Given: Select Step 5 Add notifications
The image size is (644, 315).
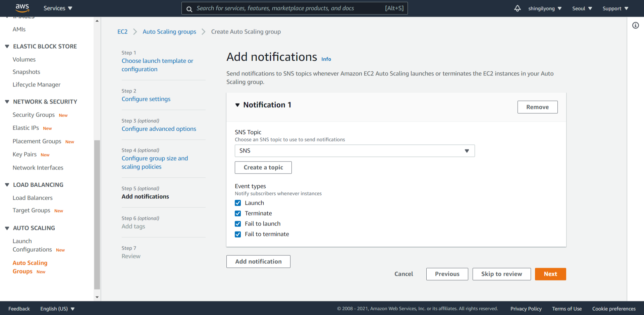Looking at the screenshot, I should [x=145, y=197].
